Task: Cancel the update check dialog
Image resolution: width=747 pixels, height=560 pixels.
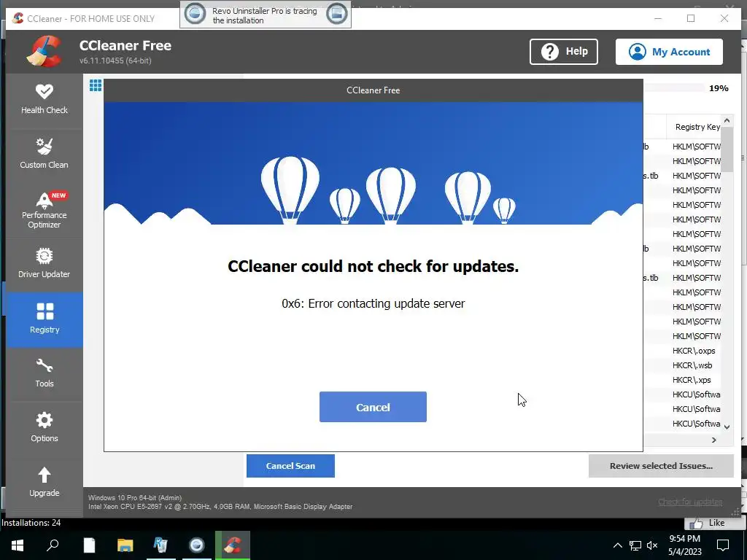Action: 373,407
